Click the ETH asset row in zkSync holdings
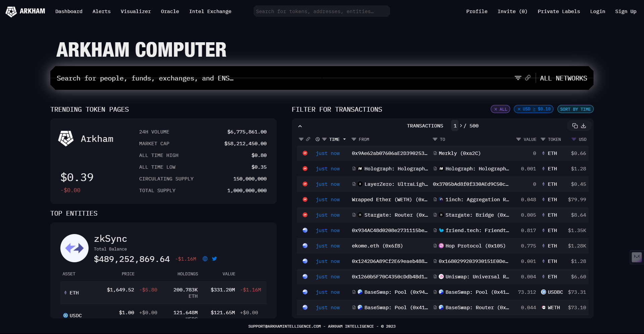 (163, 293)
